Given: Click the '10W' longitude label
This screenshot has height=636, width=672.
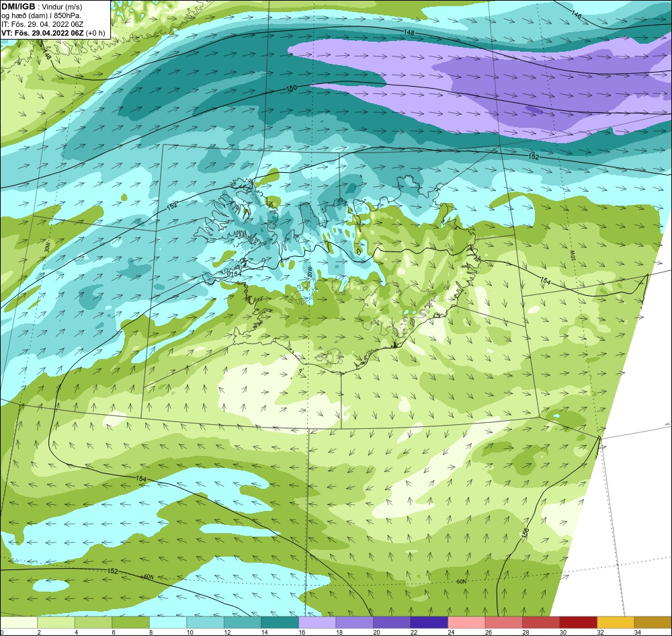Looking at the screenshot, I should pyautogui.click(x=572, y=255).
